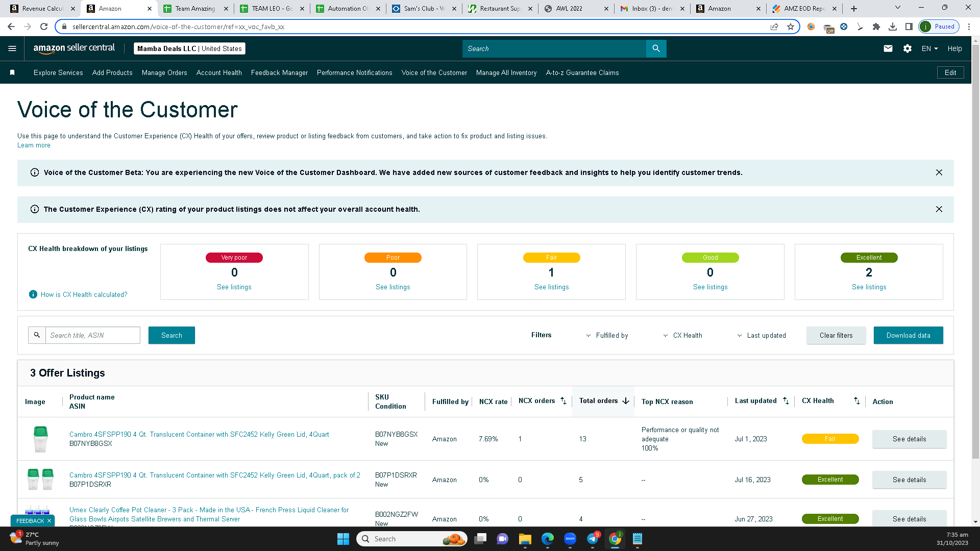Image resolution: width=980 pixels, height=551 pixels.
Task: Click the Seller Central top search field
Action: [x=554, y=48]
